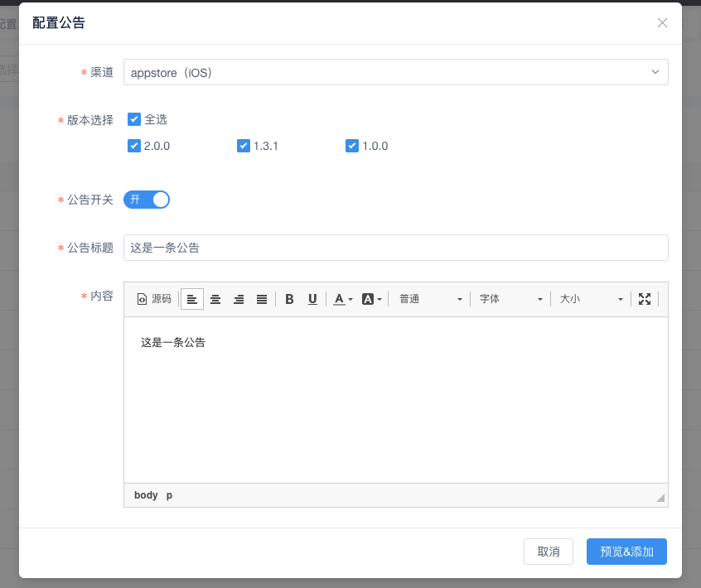Toggle underline formatting
The image size is (701, 588).
[x=312, y=299]
